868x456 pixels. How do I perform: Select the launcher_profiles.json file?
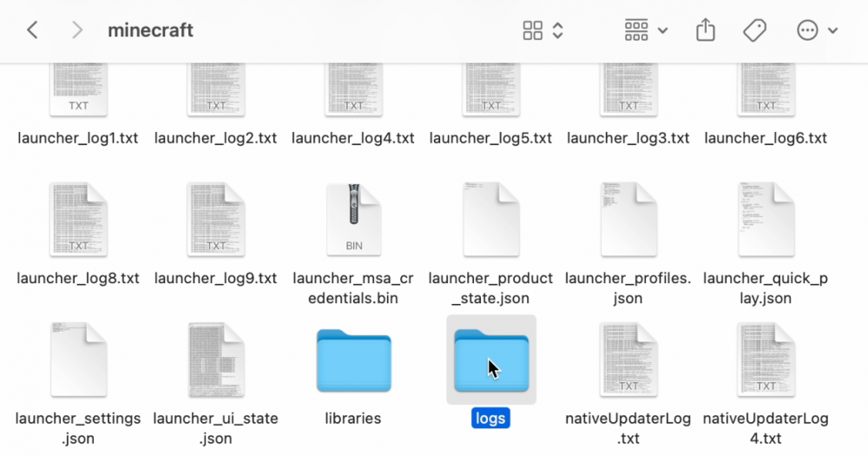pos(628,220)
